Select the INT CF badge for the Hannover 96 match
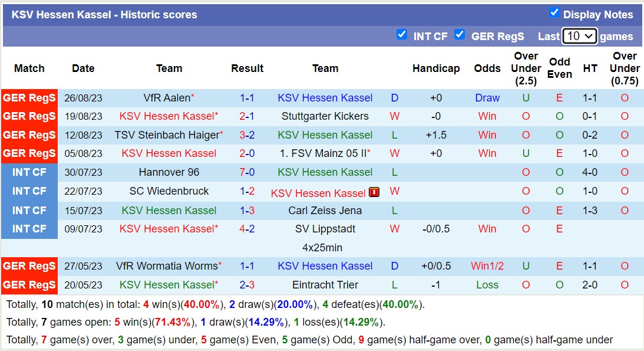 (29, 172)
